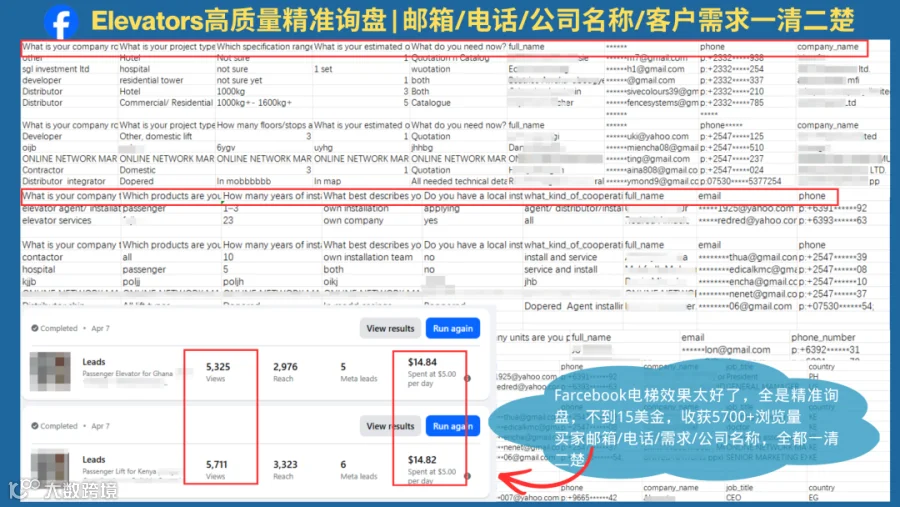900x507 pixels.
Task: Select the cell 'oijb'
Action: (29, 148)
